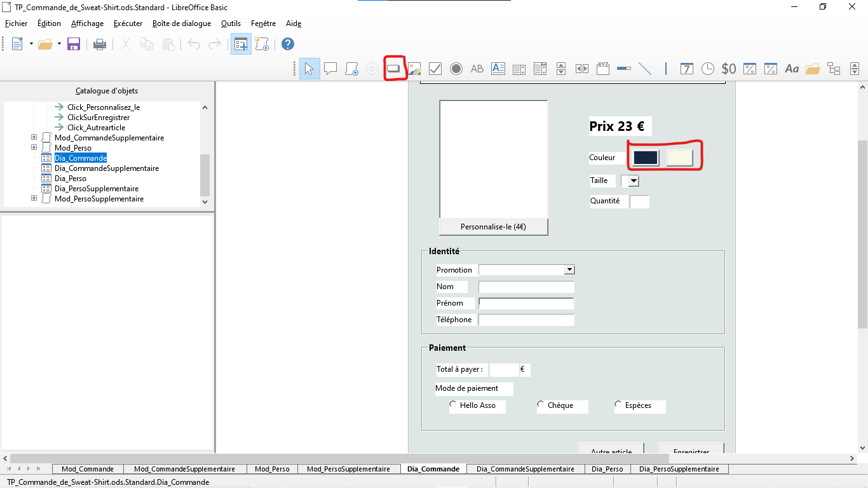Screen dimensions: 868x488
Task: Print using the printer icon
Action: pos(100,44)
